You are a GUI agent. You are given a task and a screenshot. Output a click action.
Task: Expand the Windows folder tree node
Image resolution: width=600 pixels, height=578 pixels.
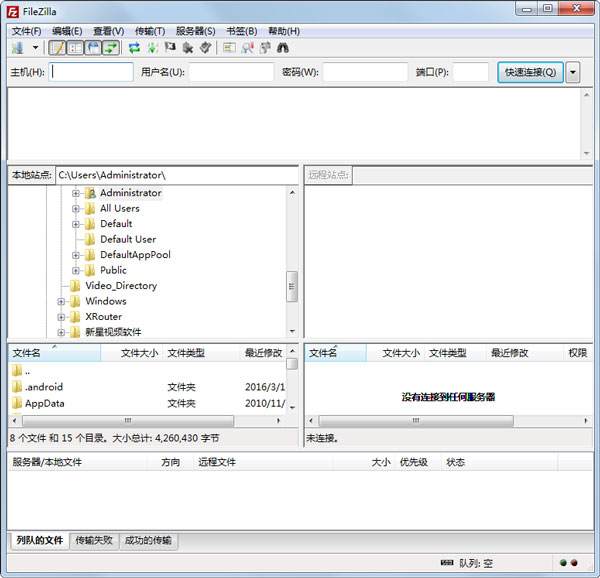(x=61, y=301)
